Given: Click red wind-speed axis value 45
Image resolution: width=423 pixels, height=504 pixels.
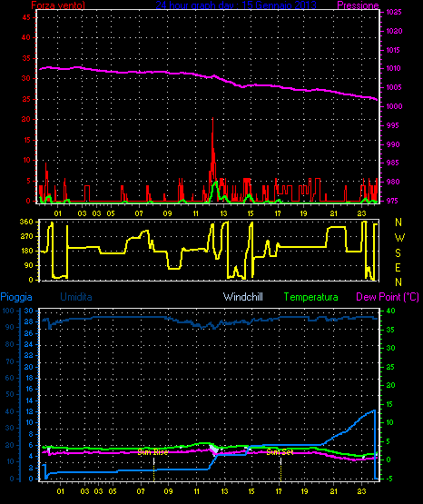Looking at the screenshot, I should pyautogui.click(x=26, y=17).
